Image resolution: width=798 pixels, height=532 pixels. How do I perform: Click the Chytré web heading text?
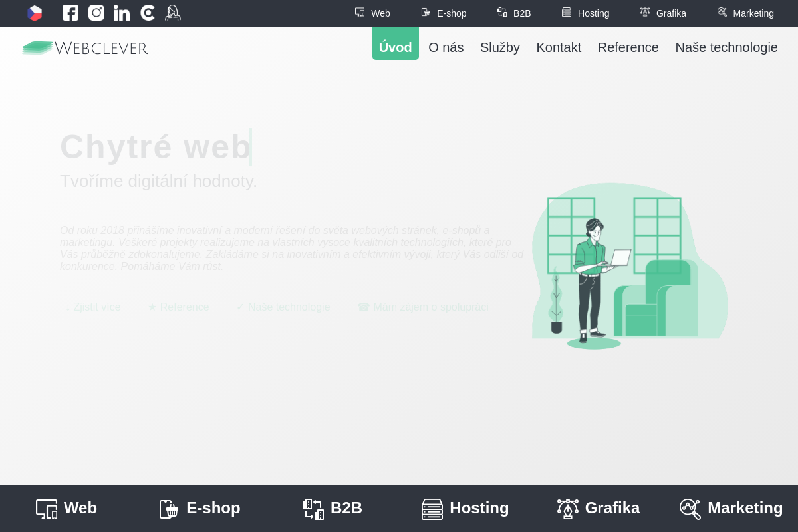pos(156,147)
